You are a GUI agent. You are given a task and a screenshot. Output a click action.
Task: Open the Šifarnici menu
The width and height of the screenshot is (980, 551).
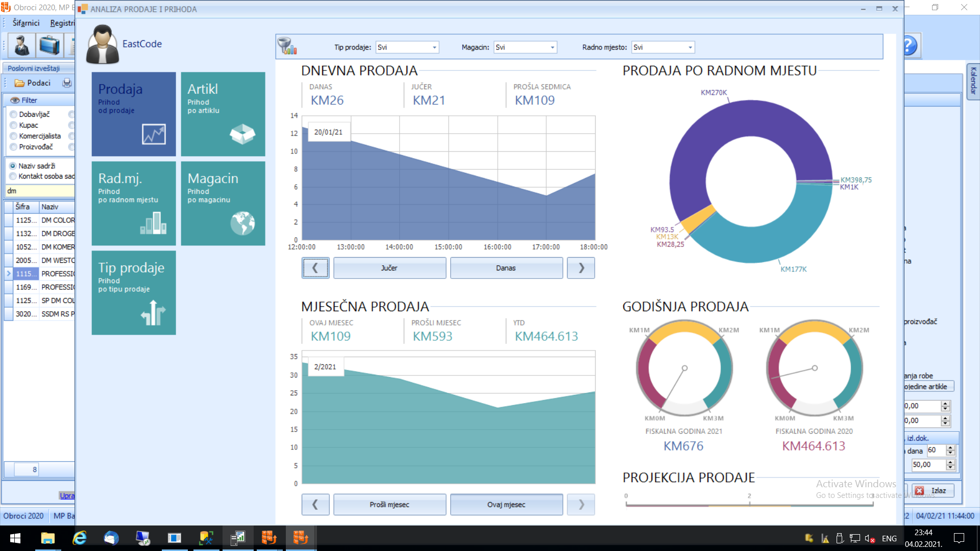[26, 23]
